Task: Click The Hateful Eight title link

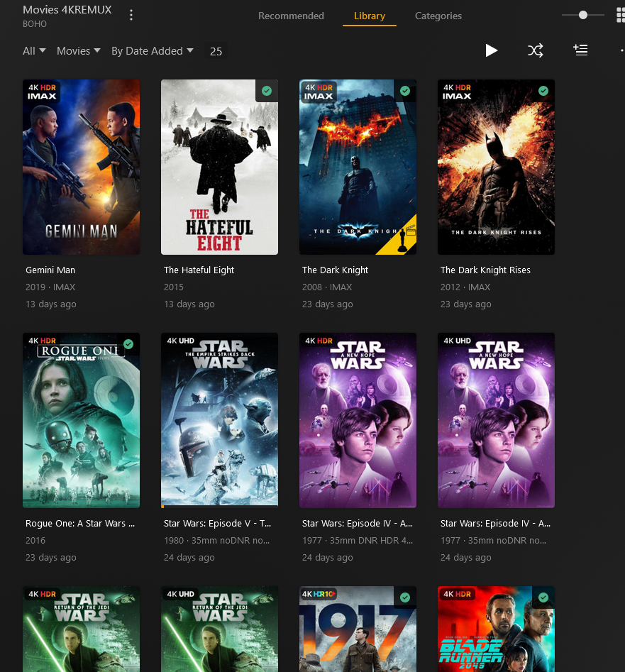Action: tap(199, 270)
